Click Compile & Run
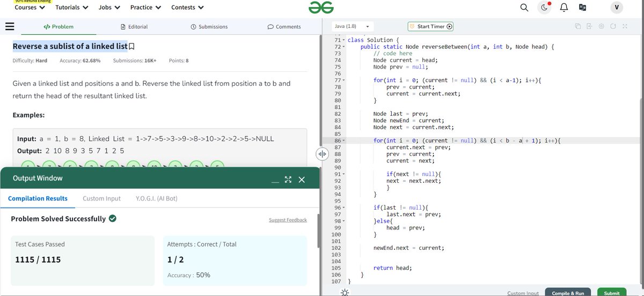This screenshot has height=296, width=644. click(568, 293)
